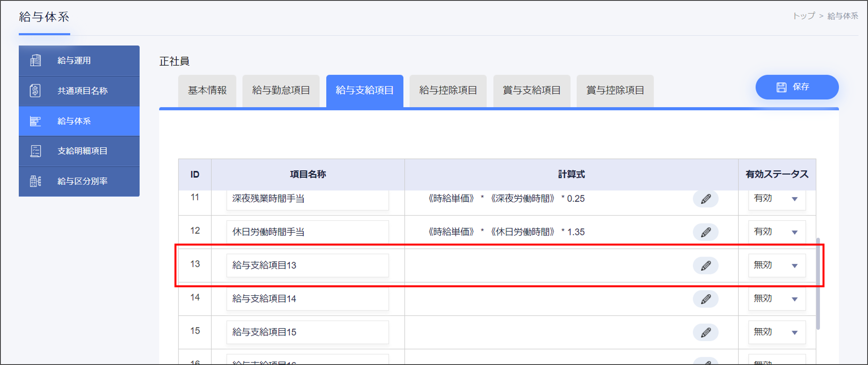This screenshot has width=868, height=365.
Task: Change row 13 status from 無効 using its dropdown
Action: (777, 265)
